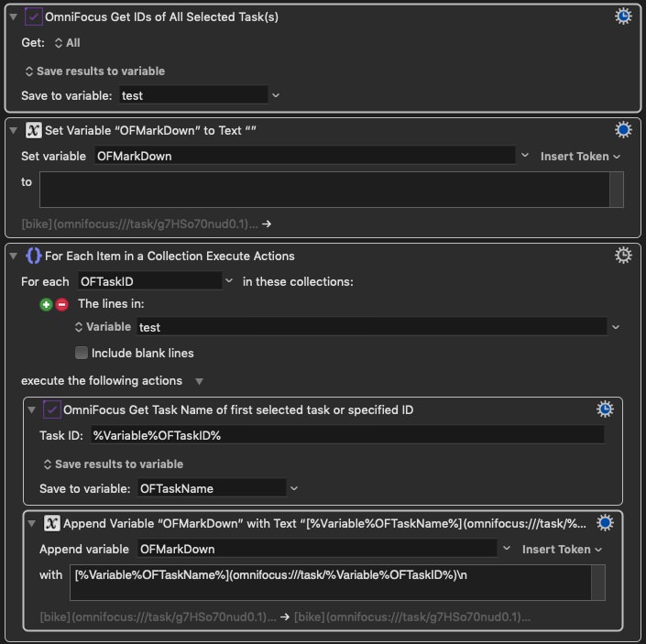Collapse the For Each Item action
Image resolution: width=646 pixels, height=644 pixels.
point(14,257)
